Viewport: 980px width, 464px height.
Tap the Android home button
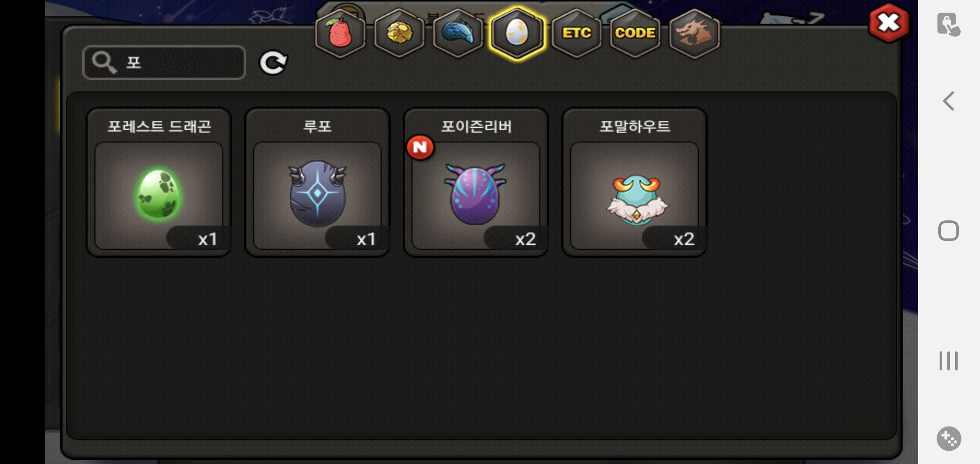coord(949,231)
